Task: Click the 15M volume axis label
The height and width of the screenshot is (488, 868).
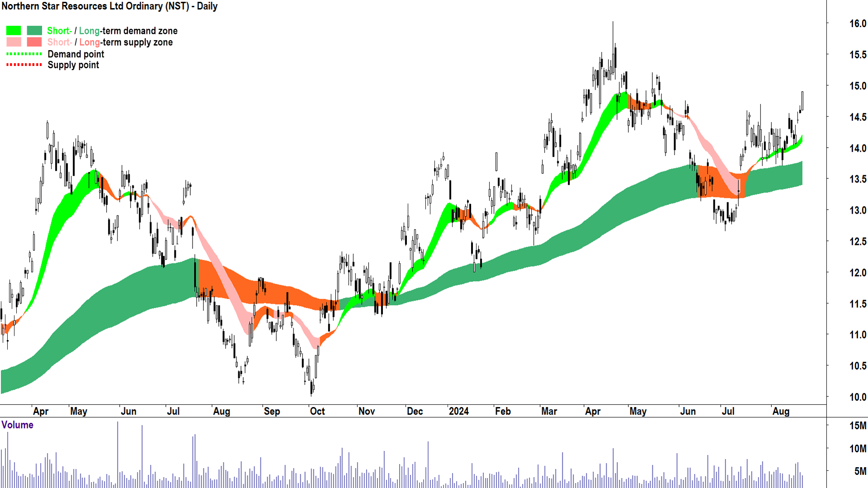Action: tap(858, 426)
